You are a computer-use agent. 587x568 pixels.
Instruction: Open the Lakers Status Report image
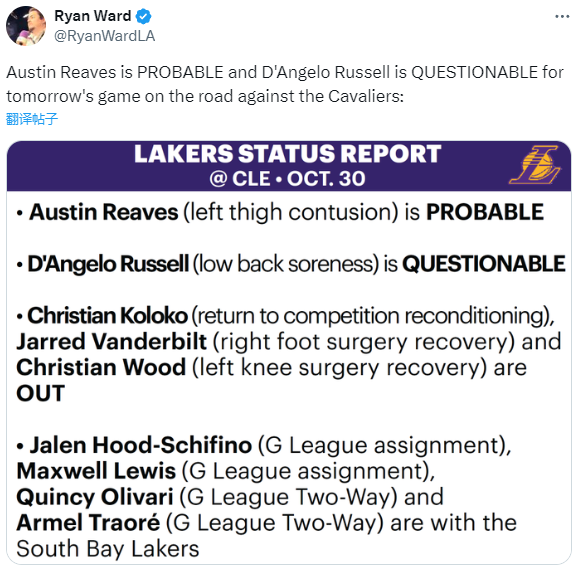pyautogui.click(x=289, y=352)
